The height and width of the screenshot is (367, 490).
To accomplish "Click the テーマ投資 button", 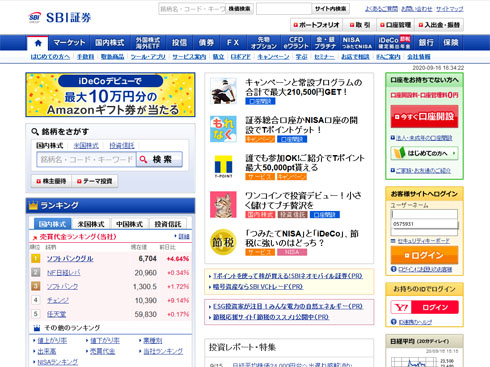I will pyautogui.click(x=95, y=181).
